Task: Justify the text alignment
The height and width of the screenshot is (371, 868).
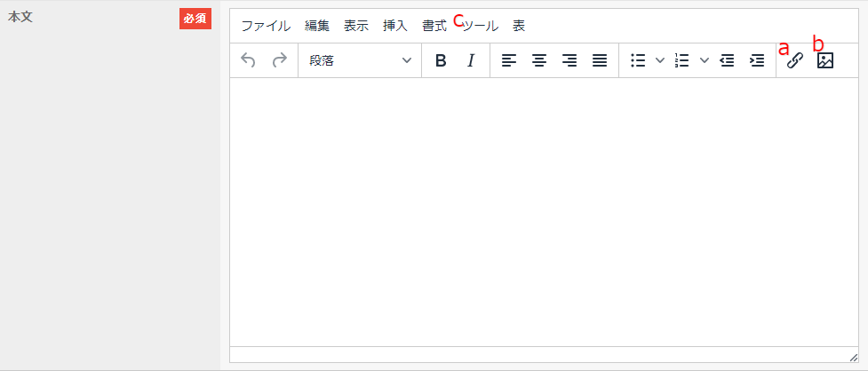Action: [600, 60]
